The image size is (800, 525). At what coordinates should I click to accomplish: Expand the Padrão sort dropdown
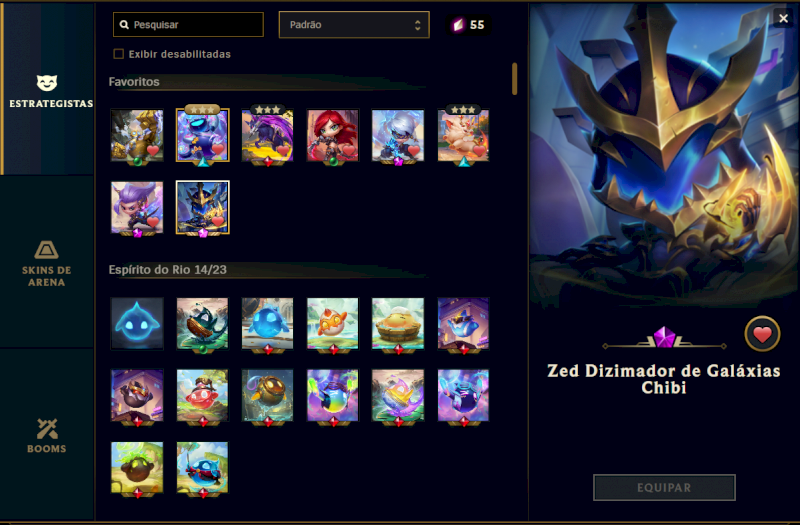(354, 24)
